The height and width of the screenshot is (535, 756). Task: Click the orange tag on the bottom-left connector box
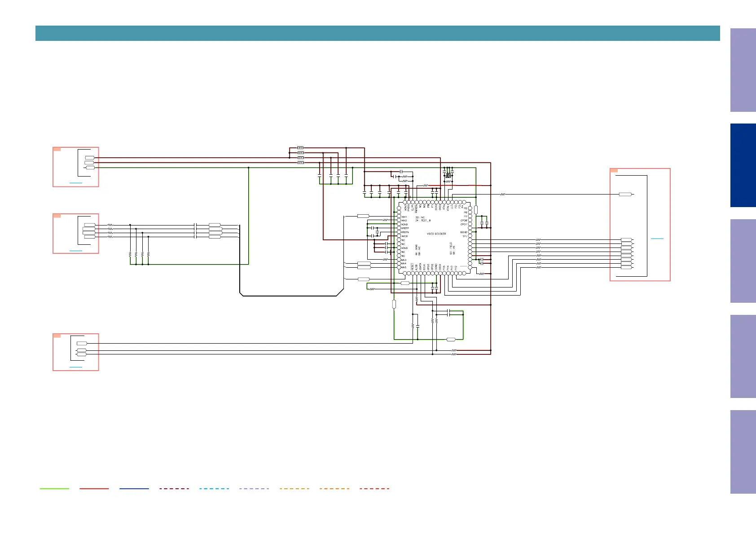57,336
